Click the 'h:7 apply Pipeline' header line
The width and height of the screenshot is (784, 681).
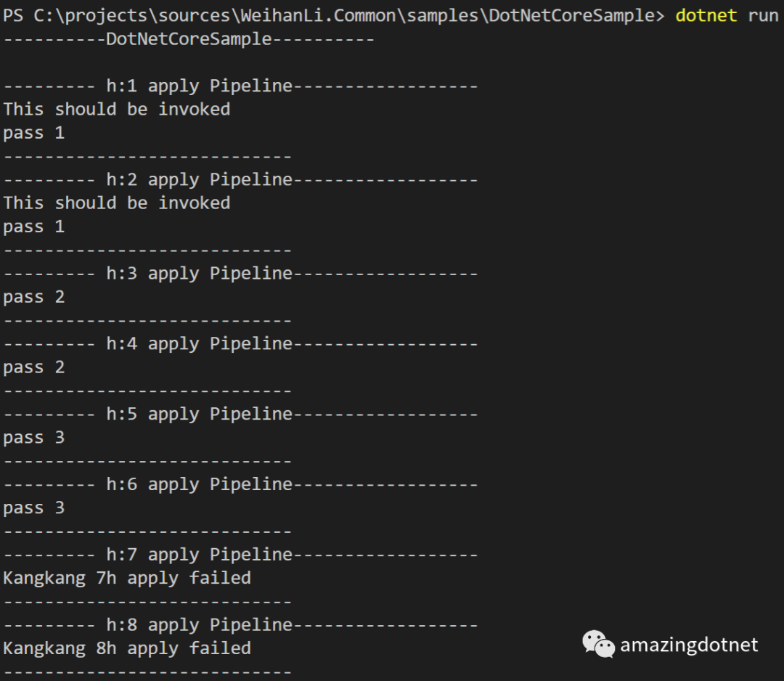pyautogui.click(x=240, y=555)
